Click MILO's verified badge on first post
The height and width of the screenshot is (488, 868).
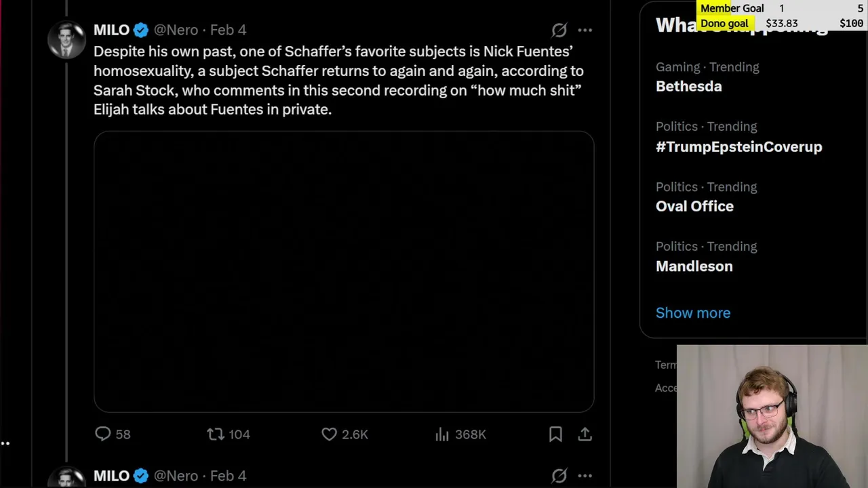click(x=141, y=30)
